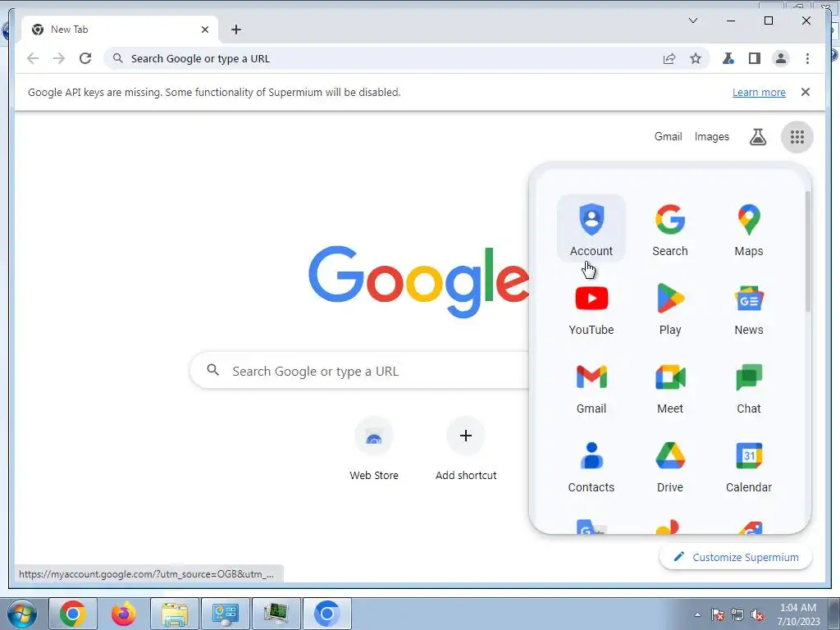This screenshot has width=840, height=630.
Task: Open a new tab with plus button
Action: coord(236,30)
